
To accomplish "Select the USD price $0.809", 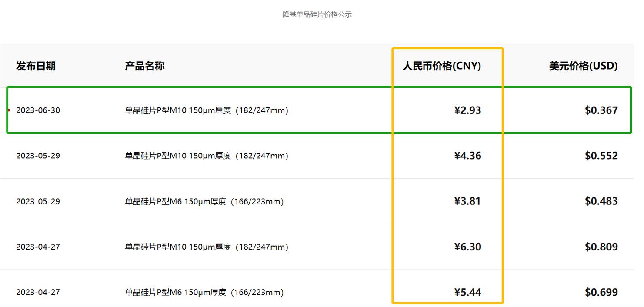I will [x=601, y=247].
